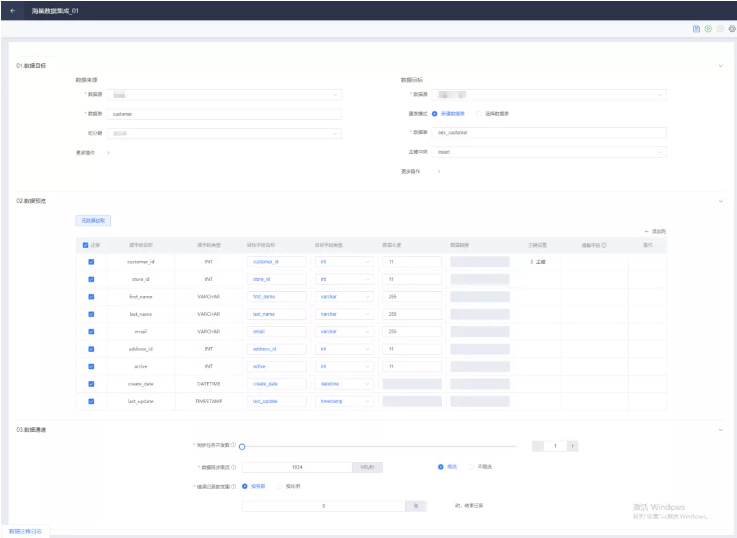Toggle the select-all checkbox in table header
Image resolution: width=737 pixels, height=538 pixels.
[86, 244]
